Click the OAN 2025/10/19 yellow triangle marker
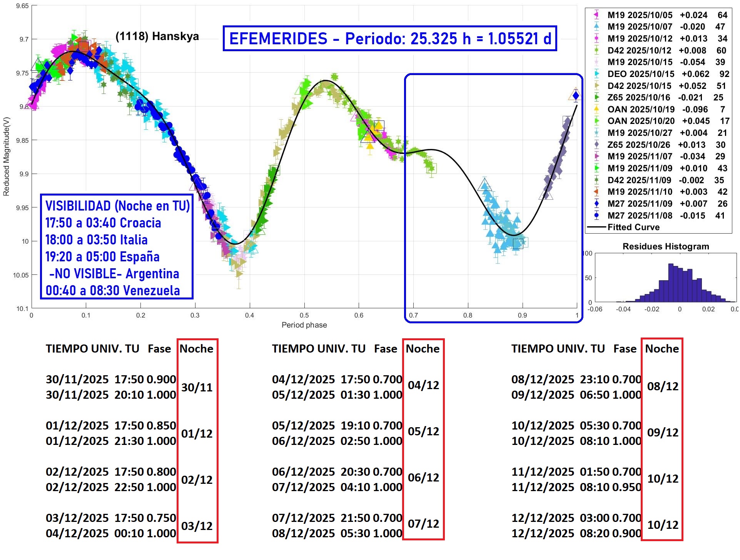This screenshot has width=740, height=560. point(596,109)
